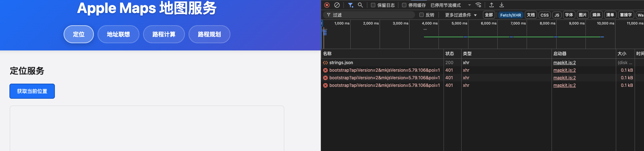Sort by 大小 column header
Screen dimensions: 644x151
pos(625,54)
